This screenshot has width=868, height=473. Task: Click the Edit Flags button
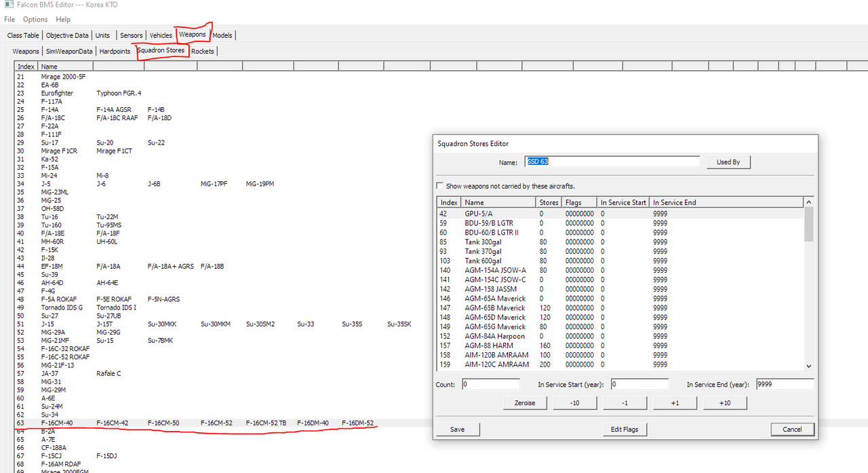point(625,429)
